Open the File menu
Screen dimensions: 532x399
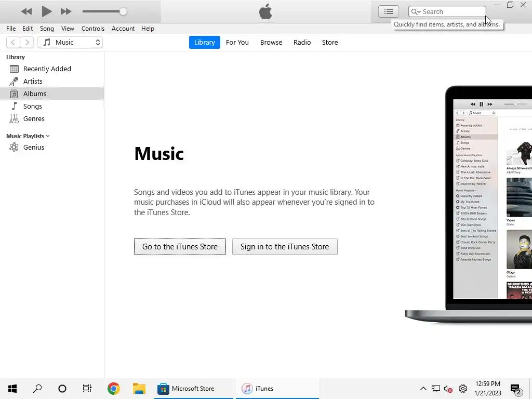(11, 29)
